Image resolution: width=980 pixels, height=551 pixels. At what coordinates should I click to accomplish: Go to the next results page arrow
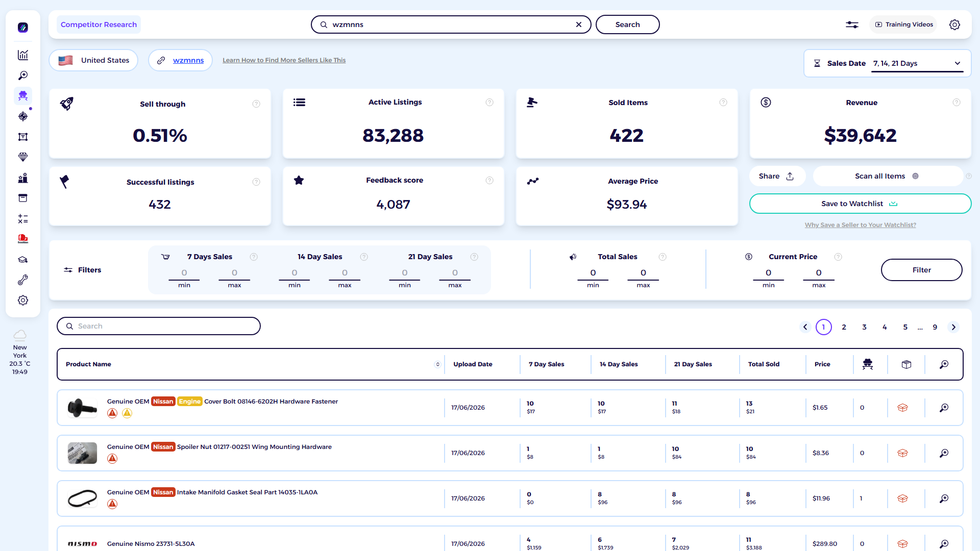click(953, 327)
